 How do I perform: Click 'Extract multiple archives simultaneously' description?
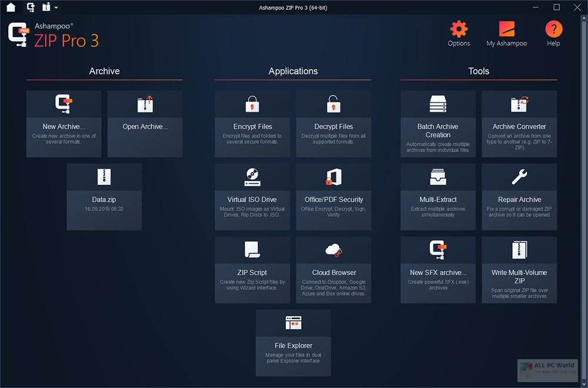(x=438, y=212)
